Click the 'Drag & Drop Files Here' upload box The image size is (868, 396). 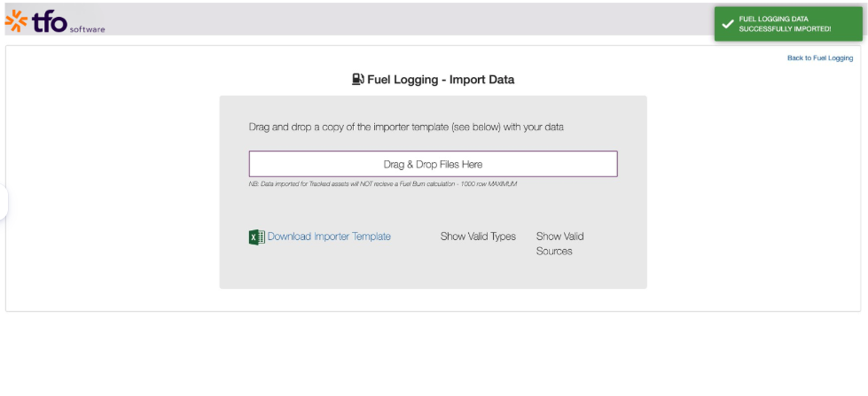pyautogui.click(x=433, y=164)
